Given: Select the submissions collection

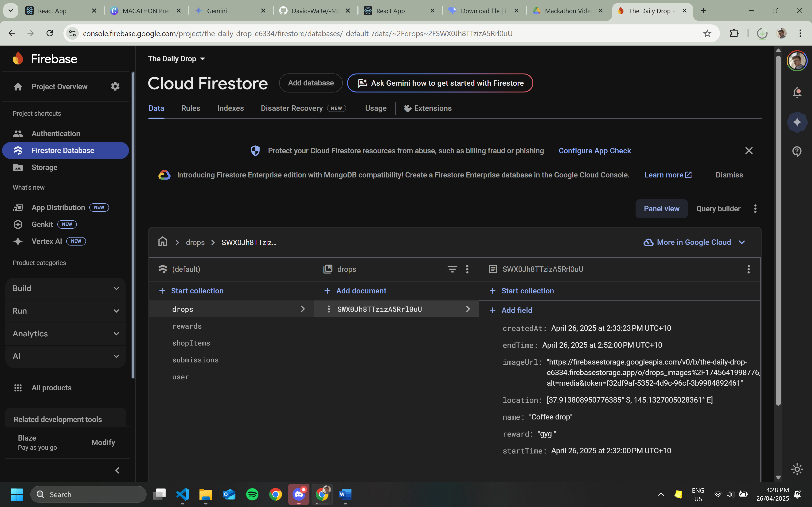Looking at the screenshot, I should point(195,360).
